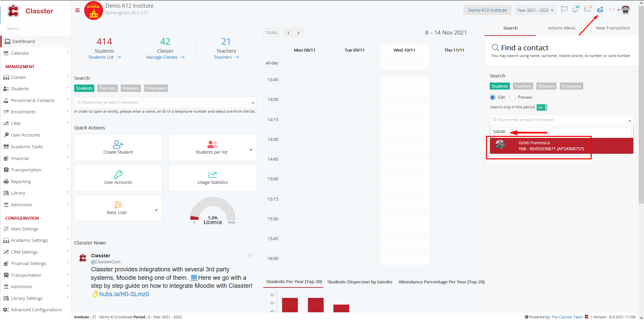Switch to the Search tab
The width and height of the screenshot is (644, 320).
click(x=510, y=28)
